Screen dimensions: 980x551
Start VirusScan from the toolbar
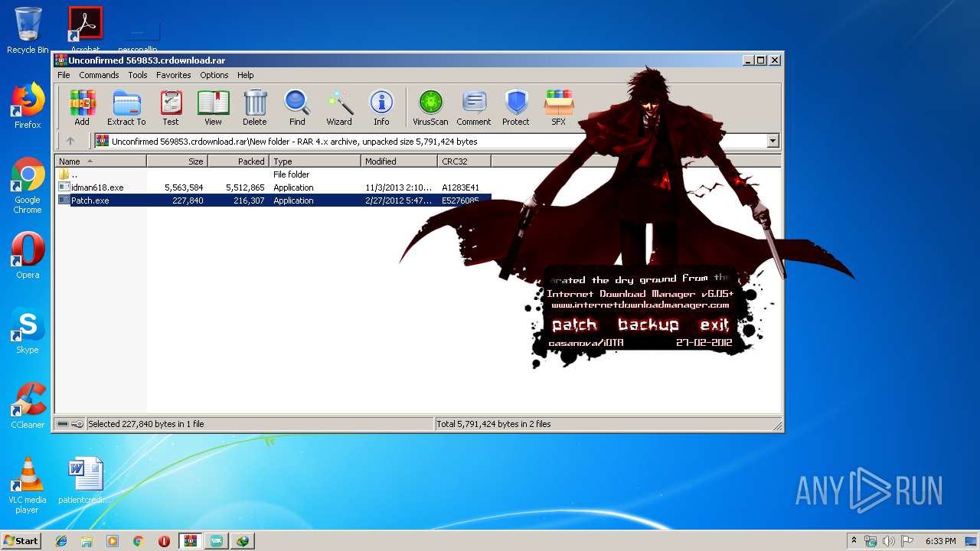point(430,107)
